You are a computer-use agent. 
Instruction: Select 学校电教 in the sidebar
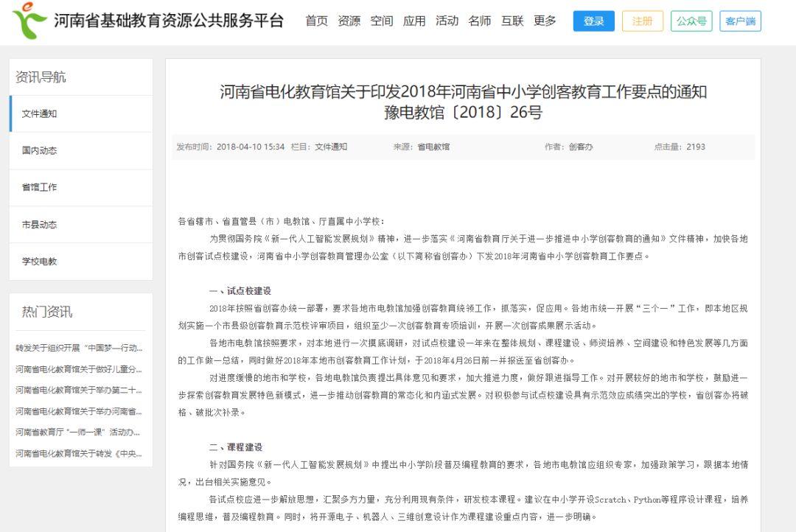pyautogui.click(x=81, y=262)
